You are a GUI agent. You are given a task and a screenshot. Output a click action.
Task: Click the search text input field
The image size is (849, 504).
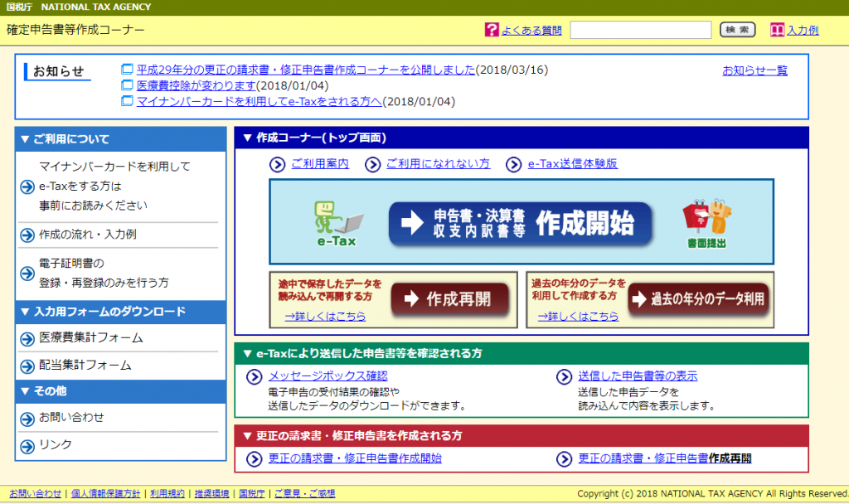click(640, 30)
